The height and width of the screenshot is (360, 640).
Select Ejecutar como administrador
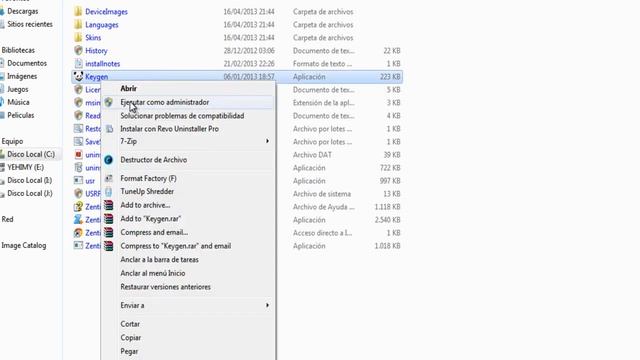coord(164,102)
